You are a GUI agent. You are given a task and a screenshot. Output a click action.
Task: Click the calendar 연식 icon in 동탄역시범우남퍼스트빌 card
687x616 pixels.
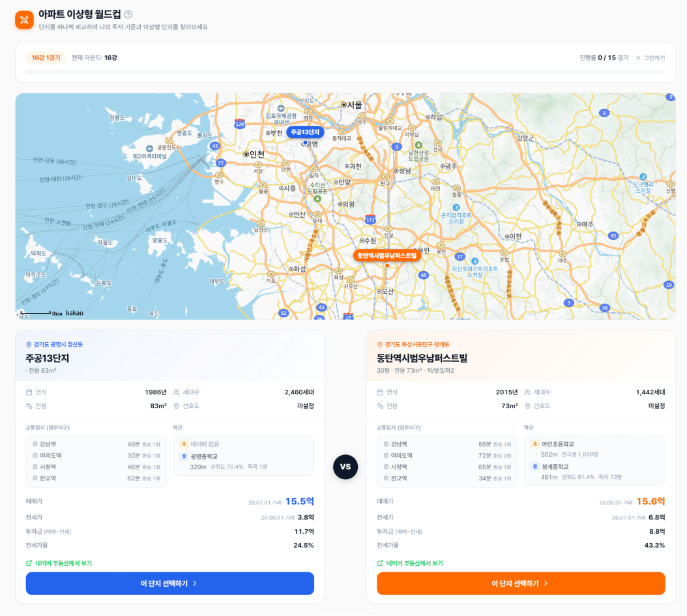380,392
